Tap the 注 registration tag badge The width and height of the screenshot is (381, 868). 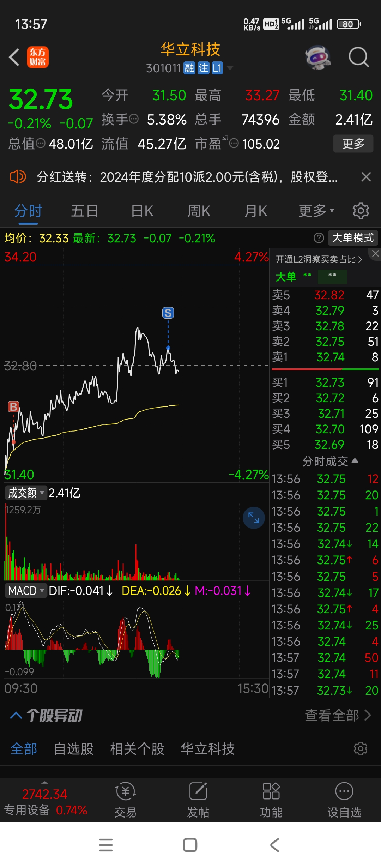click(x=203, y=68)
